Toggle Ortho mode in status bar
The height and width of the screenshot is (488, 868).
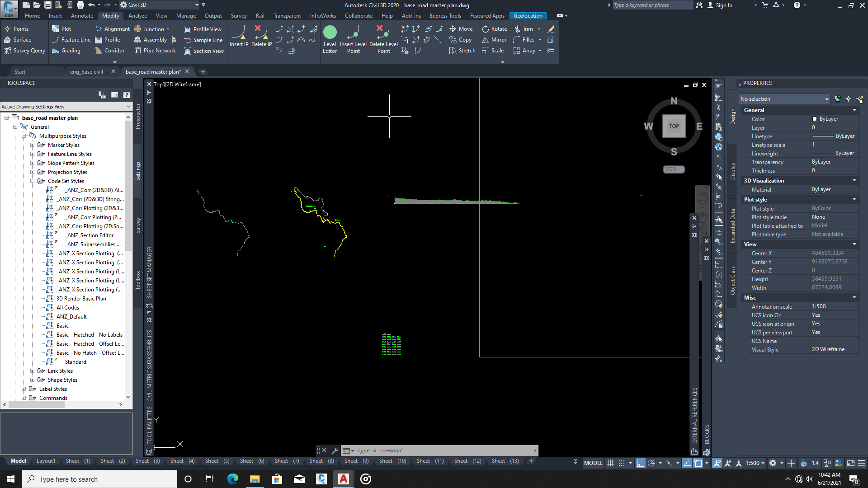click(640, 463)
